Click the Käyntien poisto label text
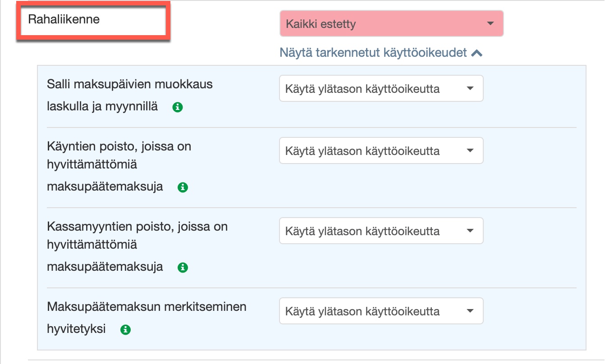614x364 pixels. [x=119, y=146]
